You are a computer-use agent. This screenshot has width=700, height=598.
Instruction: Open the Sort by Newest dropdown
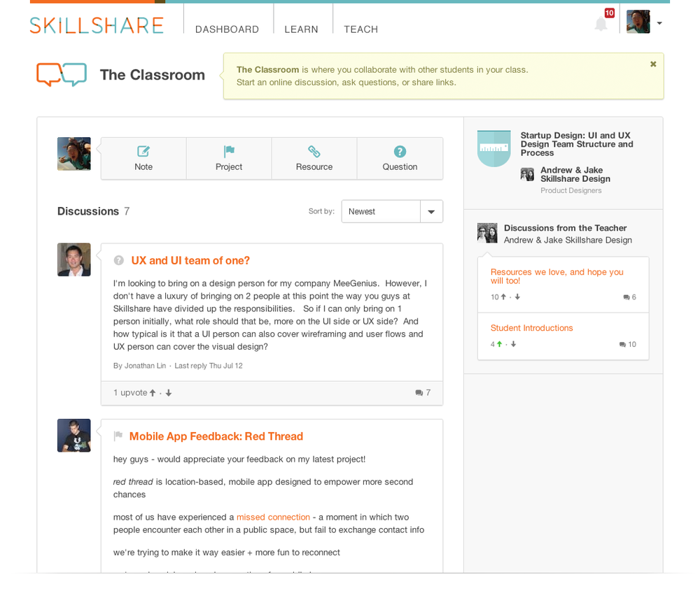[392, 211]
